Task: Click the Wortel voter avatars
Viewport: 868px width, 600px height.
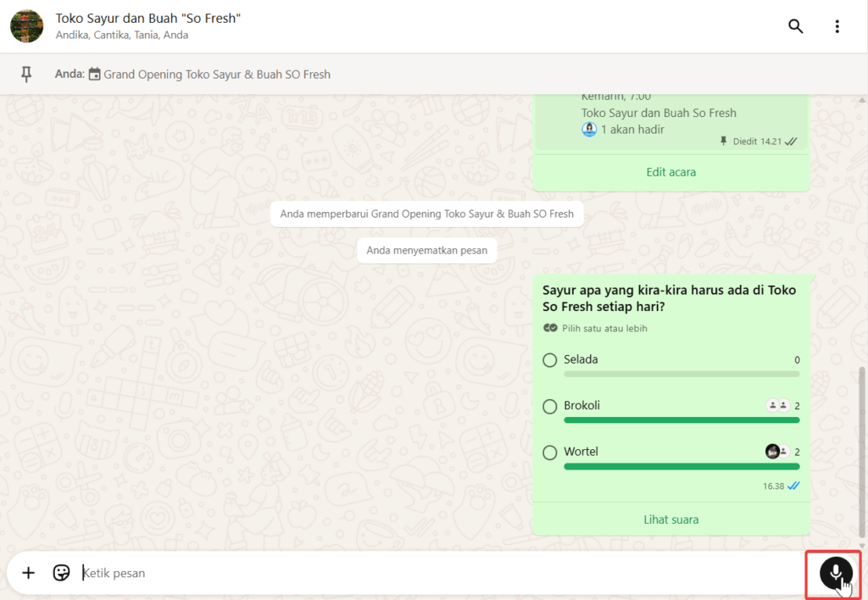Action: [776, 452]
